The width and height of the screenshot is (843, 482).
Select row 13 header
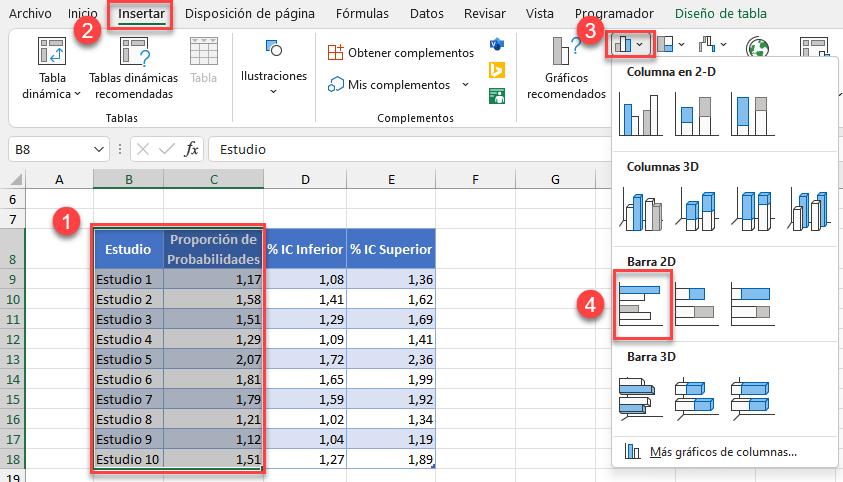12,359
